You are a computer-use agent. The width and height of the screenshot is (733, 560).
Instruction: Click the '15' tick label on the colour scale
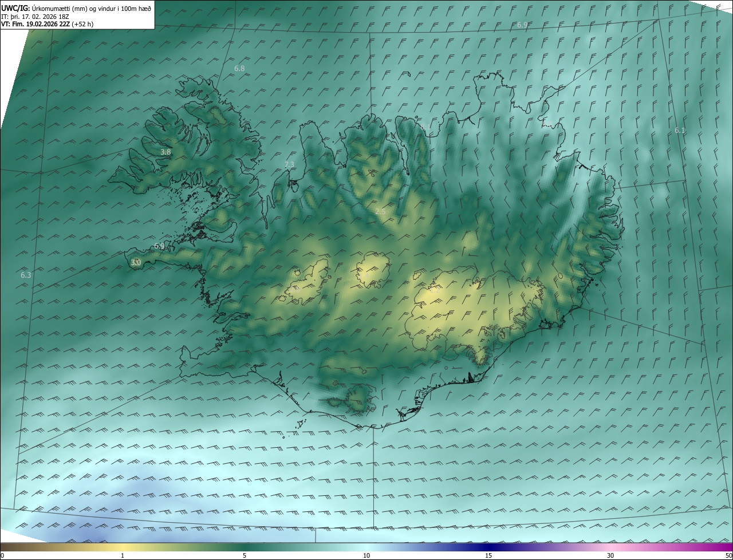488,556
